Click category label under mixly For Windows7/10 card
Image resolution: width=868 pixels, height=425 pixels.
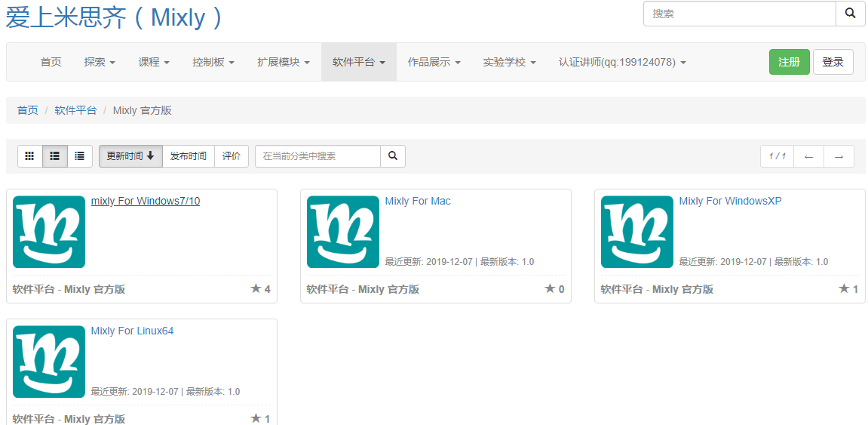click(69, 289)
